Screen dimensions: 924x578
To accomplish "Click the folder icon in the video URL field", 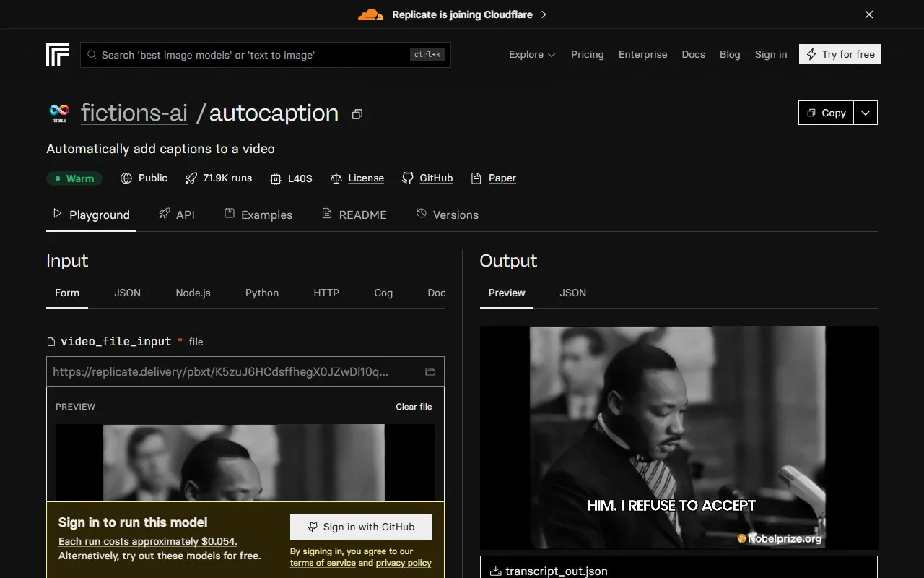I will tap(430, 371).
